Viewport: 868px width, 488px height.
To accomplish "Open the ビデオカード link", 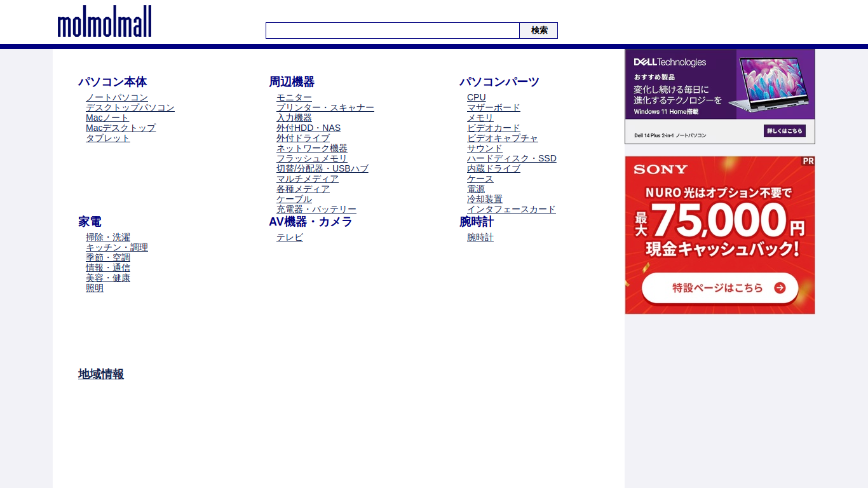I will pyautogui.click(x=494, y=128).
